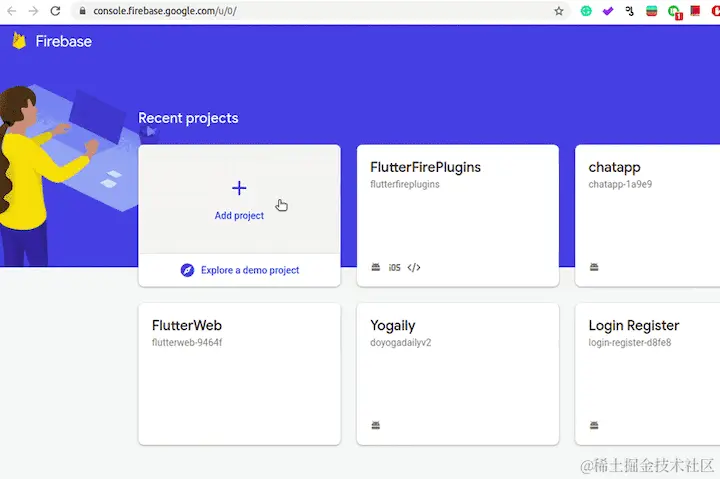This screenshot has height=479, width=720.
Task: Click the chatapp-1a9e9 project ID text
Action: tap(620, 184)
